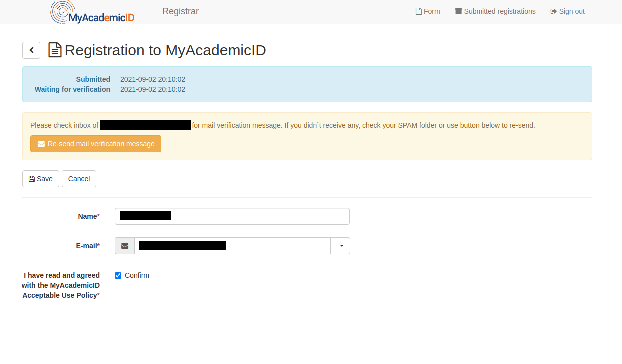Click the Registrar brand link
622x364 pixels.
click(180, 11)
